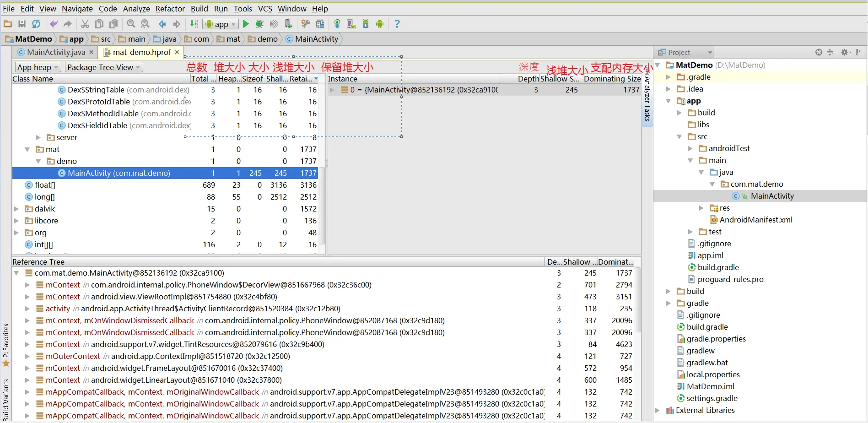Run the app with green play button
The image size is (868, 423).
(x=246, y=24)
